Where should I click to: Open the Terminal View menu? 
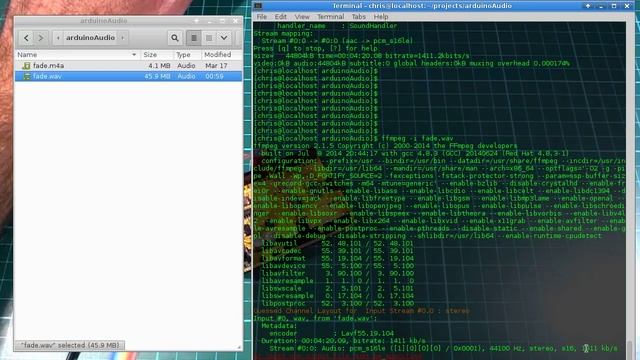[302, 17]
